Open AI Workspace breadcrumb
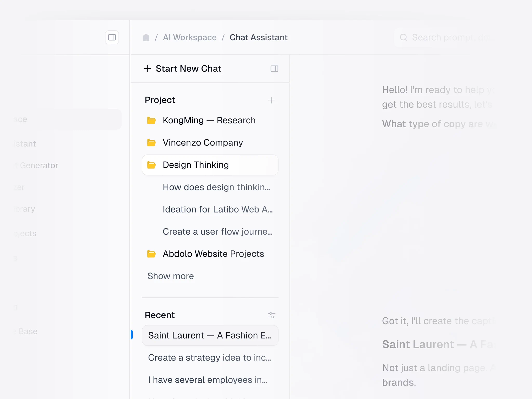This screenshot has height=399, width=532. click(x=190, y=37)
